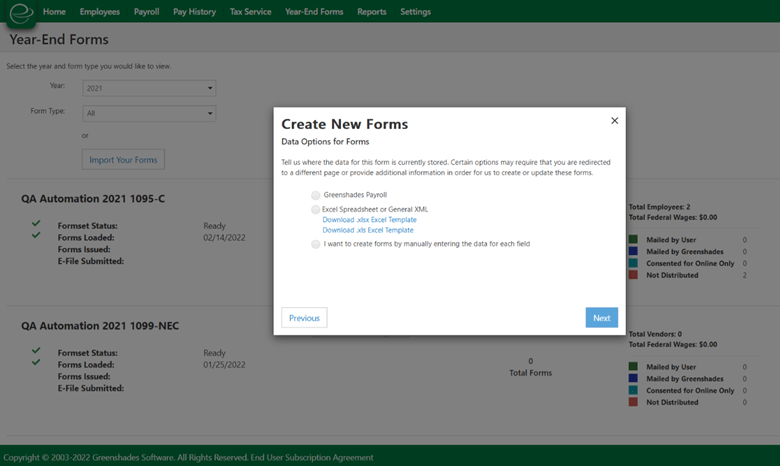Click the Next button
Screen dimensions: 780x466
pyautogui.click(x=601, y=318)
